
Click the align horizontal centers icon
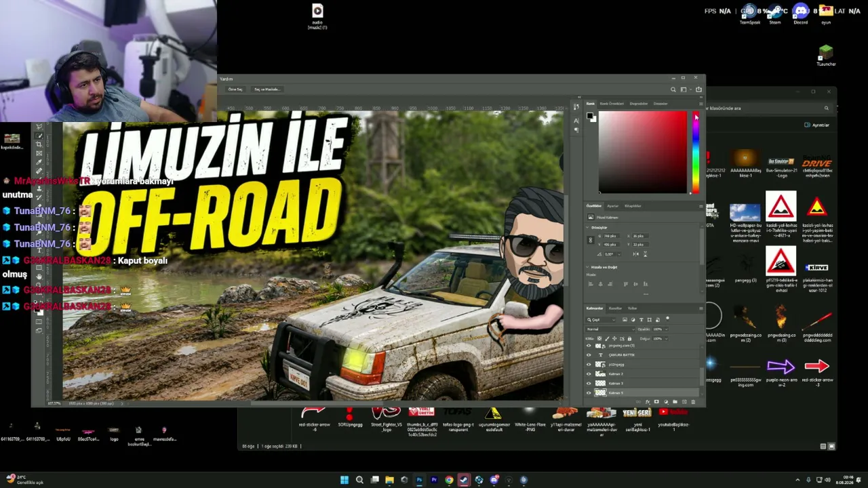click(600, 284)
